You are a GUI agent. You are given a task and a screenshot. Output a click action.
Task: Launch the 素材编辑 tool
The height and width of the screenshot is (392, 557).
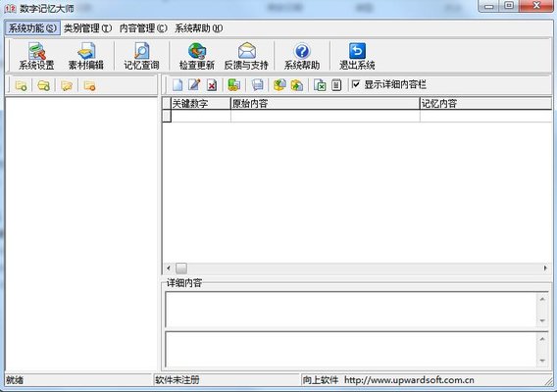pyautogui.click(x=86, y=56)
